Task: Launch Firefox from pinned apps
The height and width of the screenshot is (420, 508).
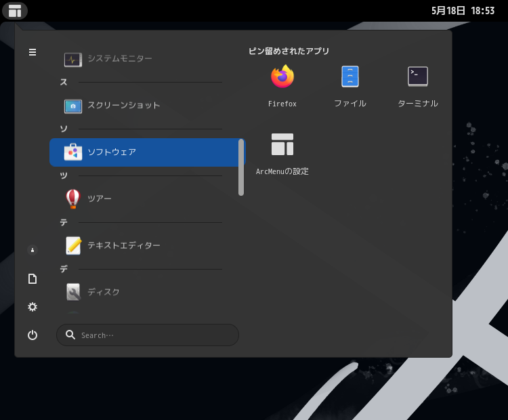Action: pos(282,87)
